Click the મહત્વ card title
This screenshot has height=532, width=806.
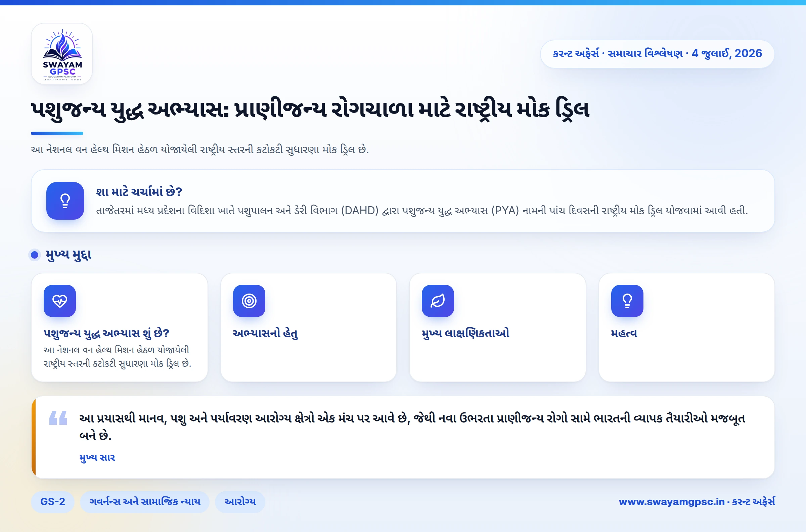624,334
